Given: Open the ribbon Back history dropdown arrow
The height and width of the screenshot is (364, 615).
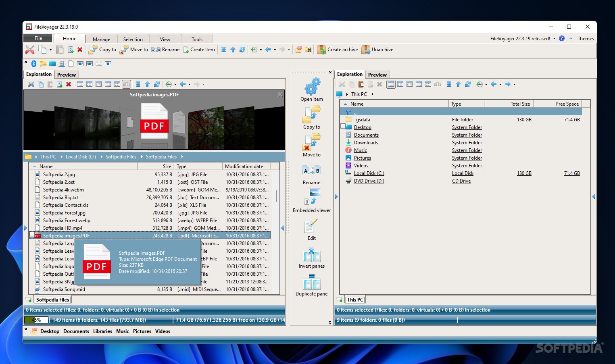Looking at the screenshot, I should [x=275, y=50].
